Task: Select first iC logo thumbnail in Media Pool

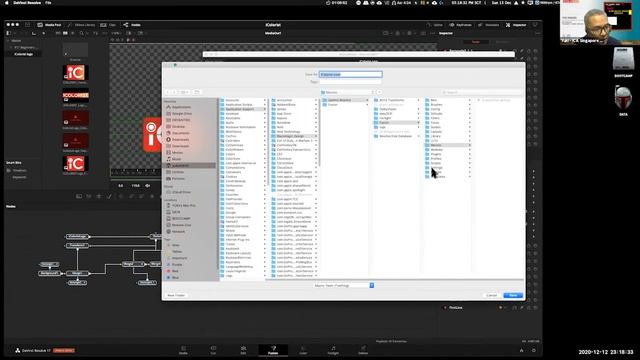Action: point(76,73)
